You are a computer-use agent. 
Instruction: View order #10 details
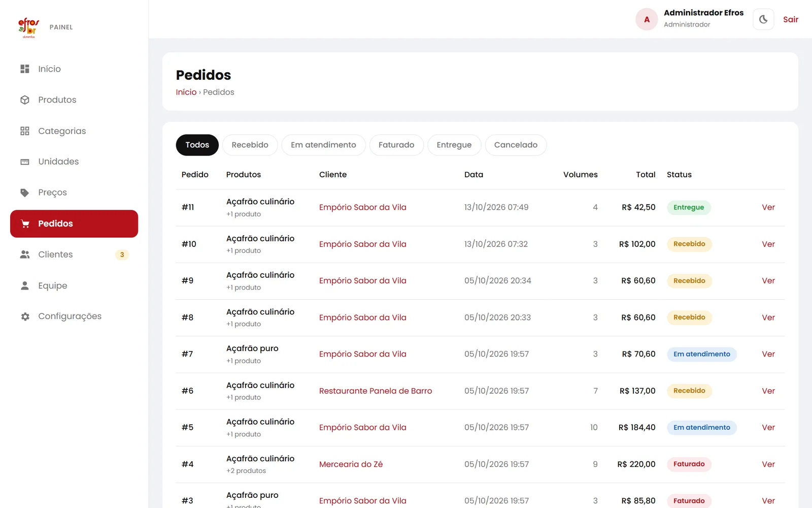(768, 244)
